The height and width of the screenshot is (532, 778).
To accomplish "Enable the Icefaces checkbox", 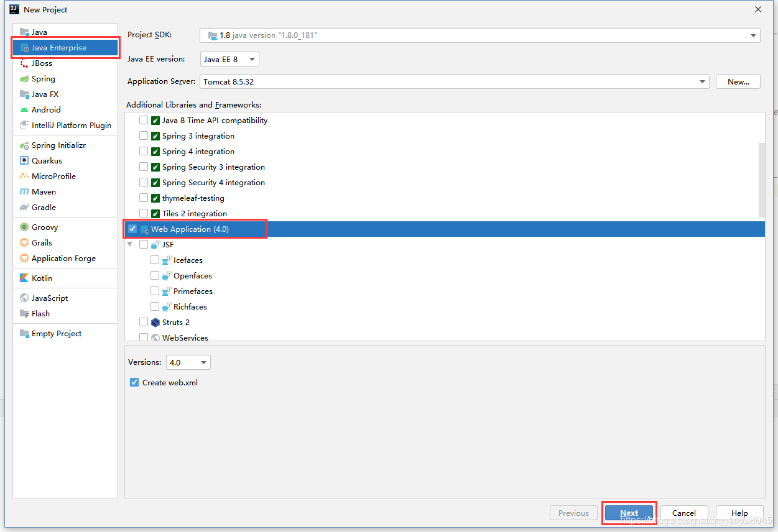I will coord(155,260).
